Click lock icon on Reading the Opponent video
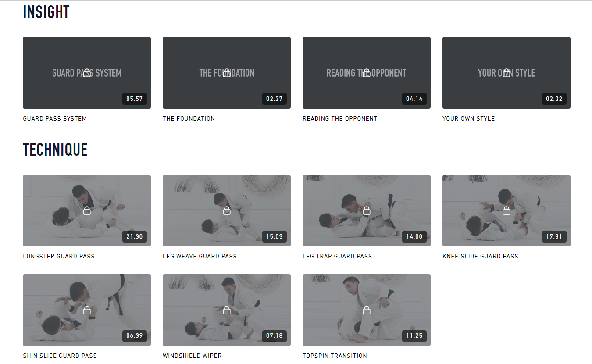The height and width of the screenshot is (364, 592). [367, 73]
